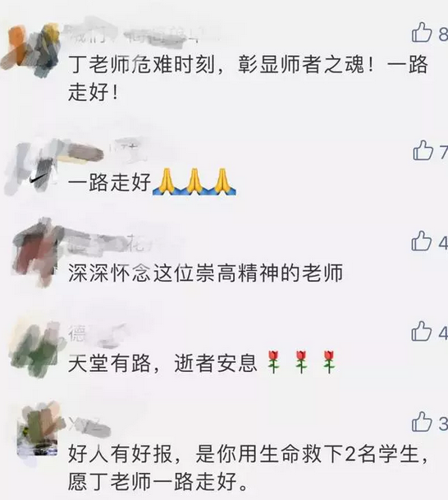
Task: View the last commenter's avatar at bottom
Action: [39, 430]
